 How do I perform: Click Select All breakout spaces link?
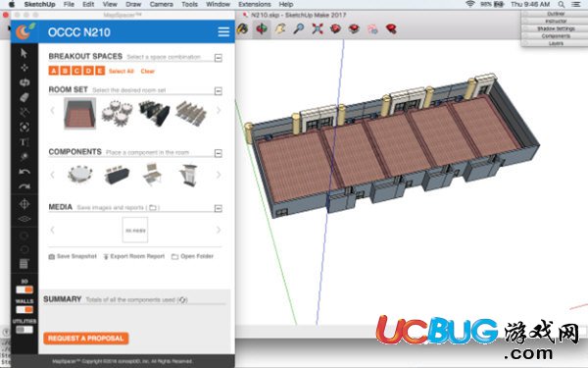tap(122, 71)
